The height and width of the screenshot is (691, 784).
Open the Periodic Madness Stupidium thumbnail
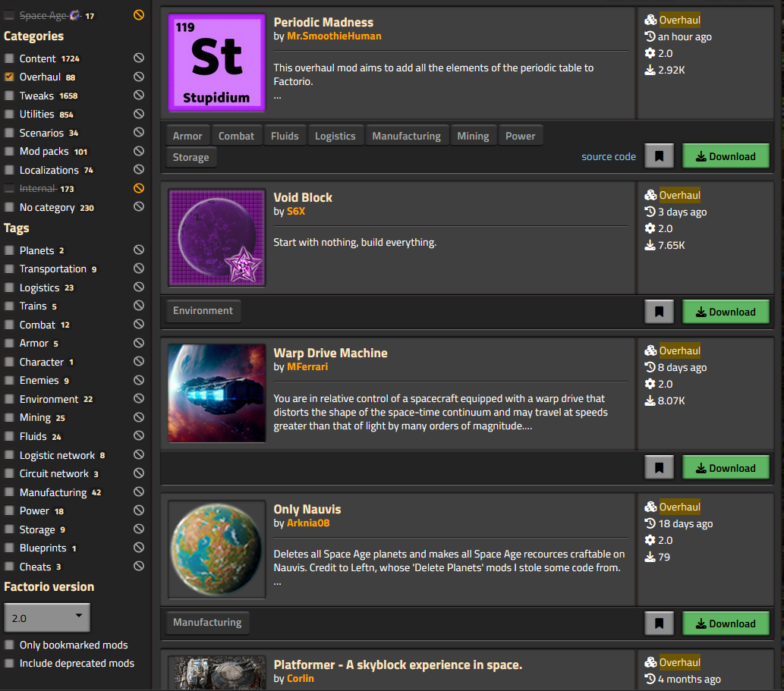coord(216,62)
